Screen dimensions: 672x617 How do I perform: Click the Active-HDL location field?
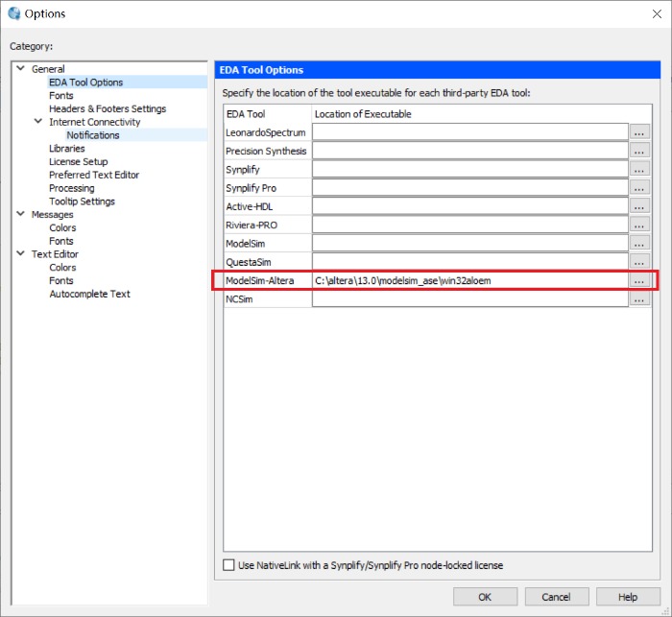pos(470,206)
